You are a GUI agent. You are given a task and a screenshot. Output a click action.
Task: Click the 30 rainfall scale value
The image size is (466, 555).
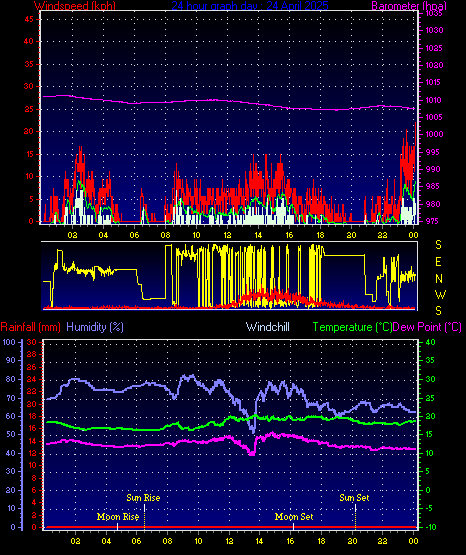click(x=32, y=342)
